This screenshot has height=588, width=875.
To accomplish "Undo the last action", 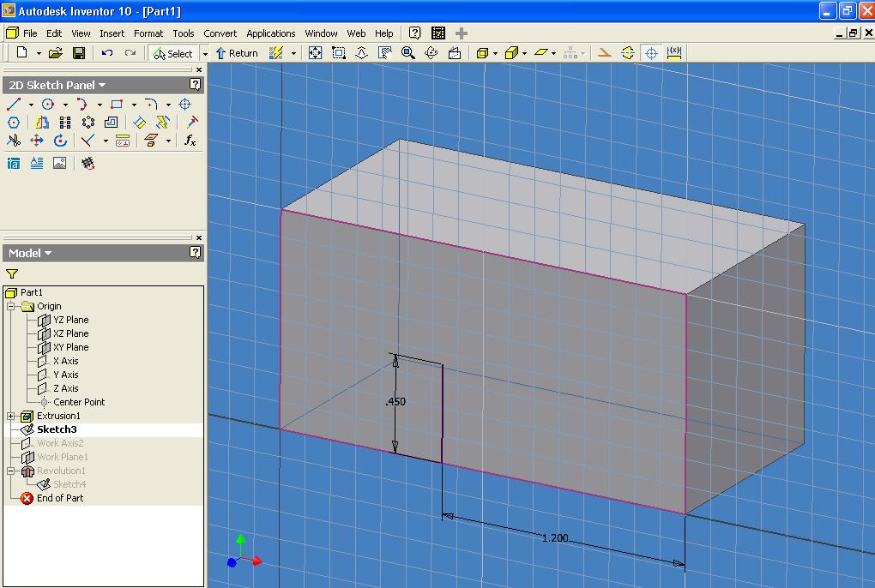I will (107, 53).
